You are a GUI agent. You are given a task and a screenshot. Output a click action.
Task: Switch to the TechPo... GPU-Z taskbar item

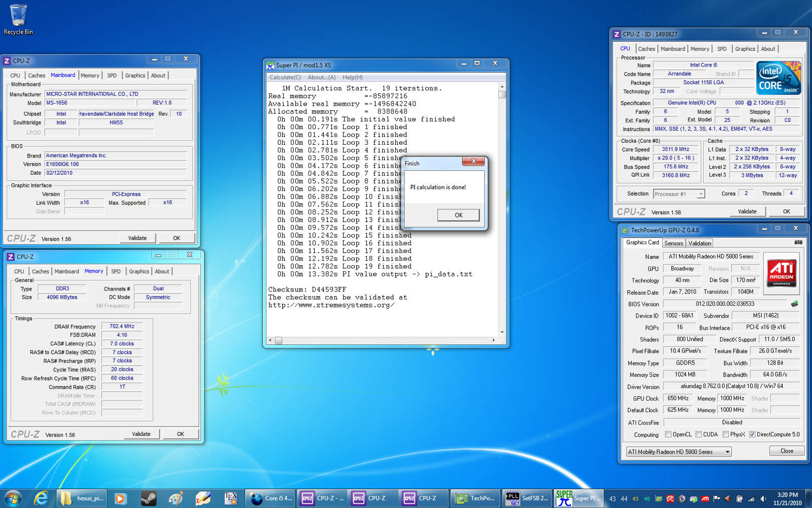tap(476, 498)
